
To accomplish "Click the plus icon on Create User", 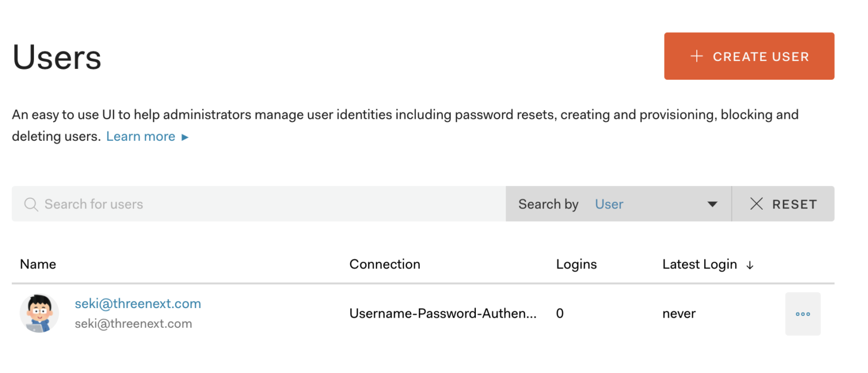I will pyautogui.click(x=696, y=56).
